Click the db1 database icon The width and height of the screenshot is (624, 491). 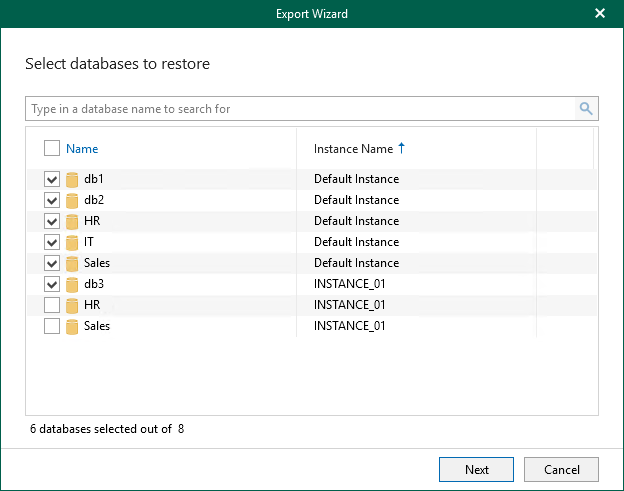(72, 180)
